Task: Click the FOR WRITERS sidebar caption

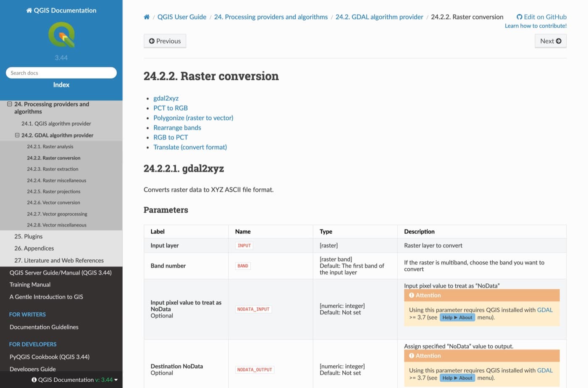Action: [27, 314]
